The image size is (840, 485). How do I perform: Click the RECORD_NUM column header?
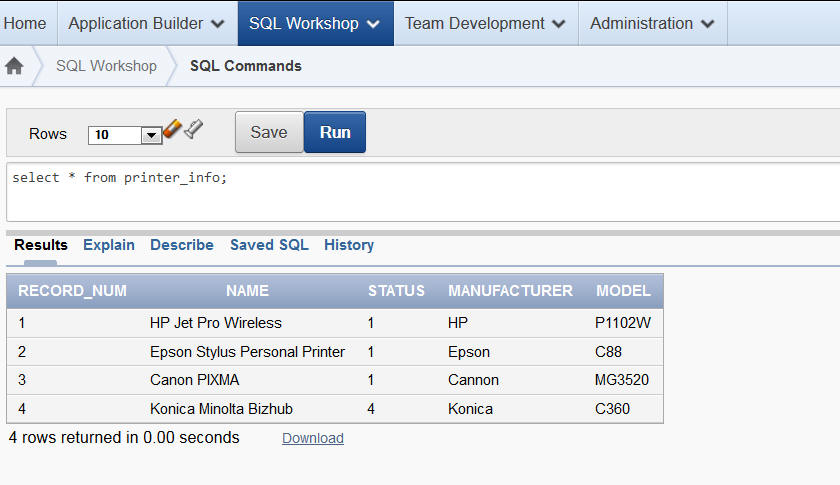tap(73, 291)
